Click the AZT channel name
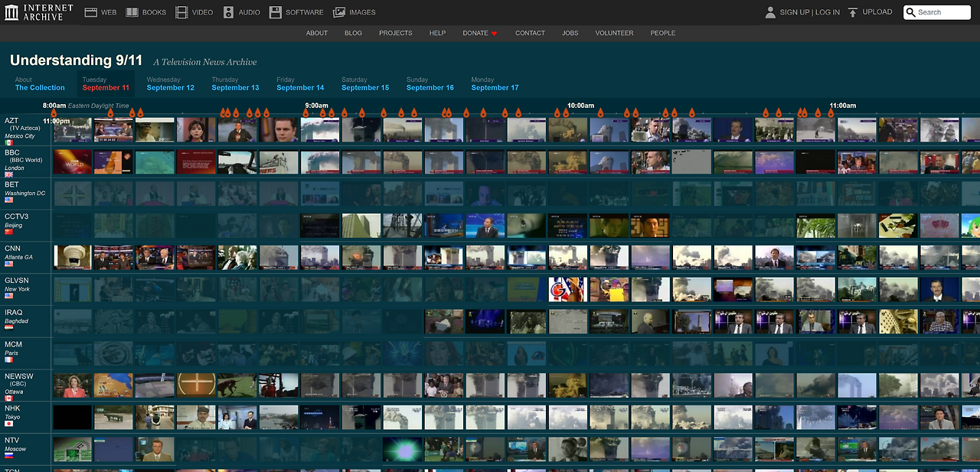This screenshot has height=472, width=980. click(11, 120)
